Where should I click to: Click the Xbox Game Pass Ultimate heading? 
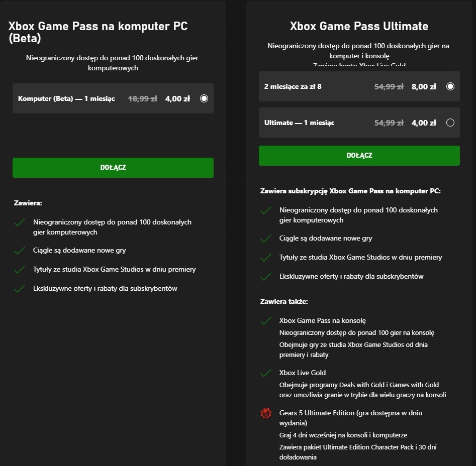pyautogui.click(x=359, y=26)
